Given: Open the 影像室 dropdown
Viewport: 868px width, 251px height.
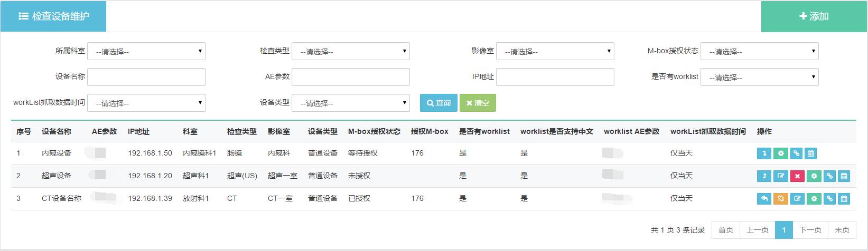Looking at the screenshot, I should [x=555, y=51].
